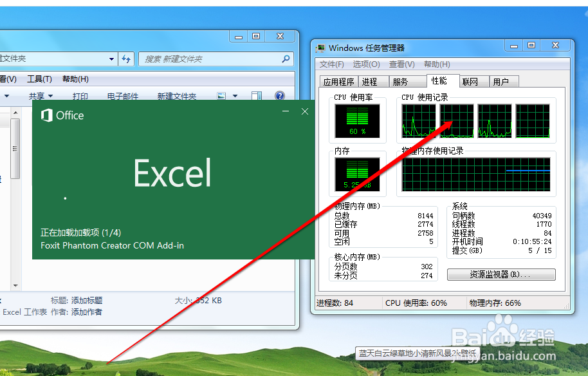Open the 帮助(H) menu in Task Manager
Image resolution: width=588 pixels, height=376 pixels.
pos(437,64)
